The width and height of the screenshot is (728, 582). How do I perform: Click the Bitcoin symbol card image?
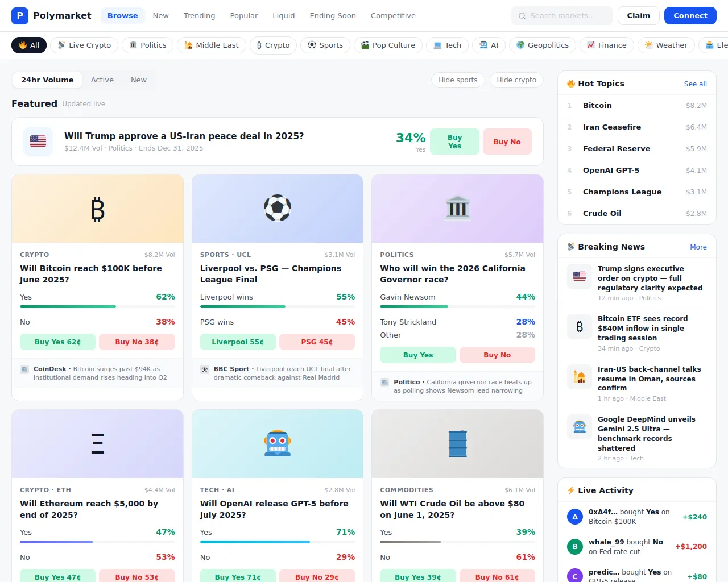[98, 209]
